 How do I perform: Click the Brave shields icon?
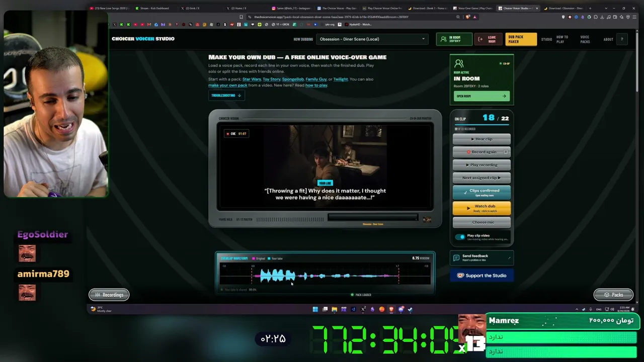(x=468, y=17)
